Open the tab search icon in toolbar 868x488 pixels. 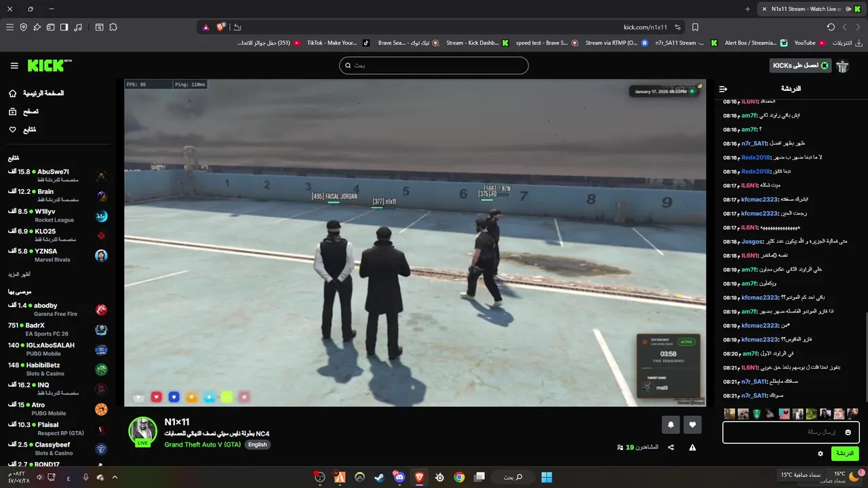tap(99, 27)
